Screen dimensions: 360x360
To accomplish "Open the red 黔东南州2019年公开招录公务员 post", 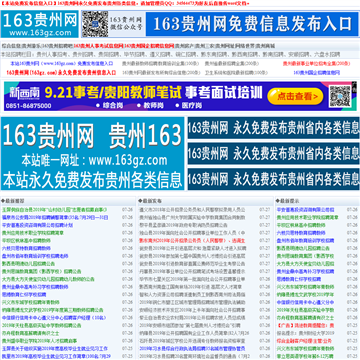I will click(x=192, y=241).
